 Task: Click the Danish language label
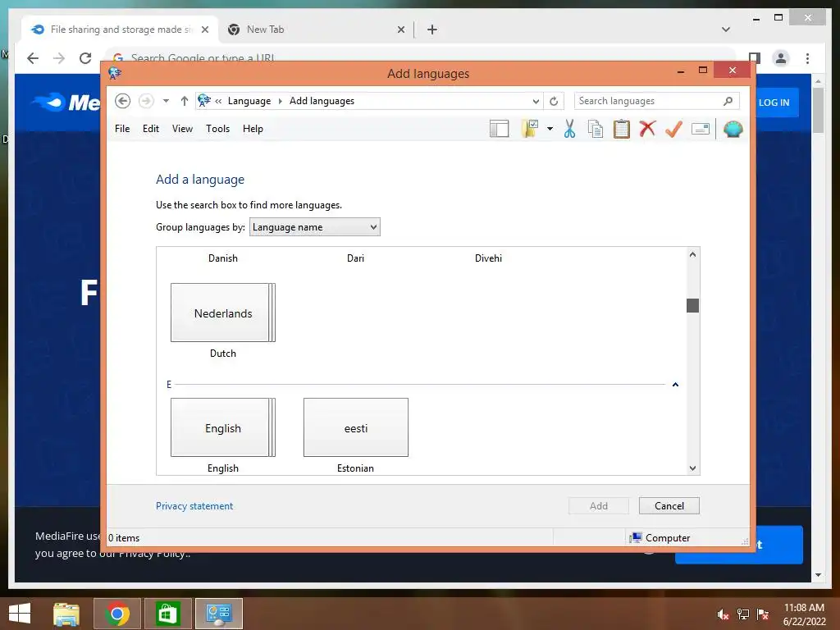[223, 258]
